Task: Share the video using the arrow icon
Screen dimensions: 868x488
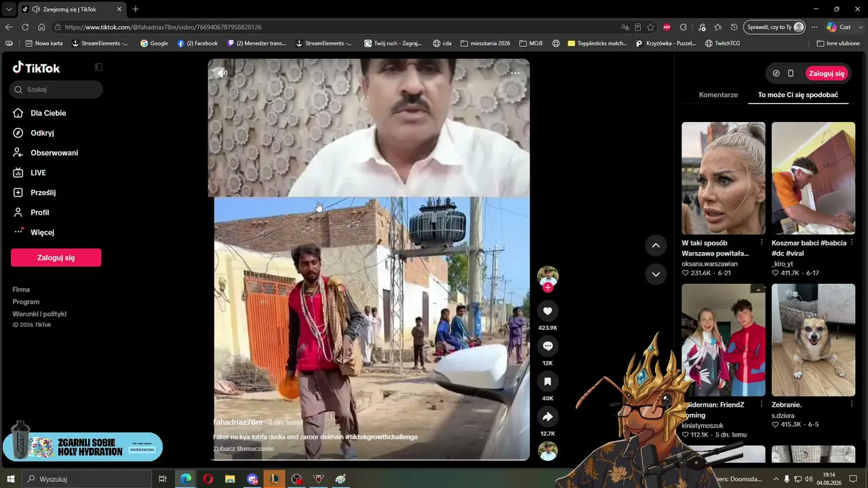Action: [x=547, y=417]
